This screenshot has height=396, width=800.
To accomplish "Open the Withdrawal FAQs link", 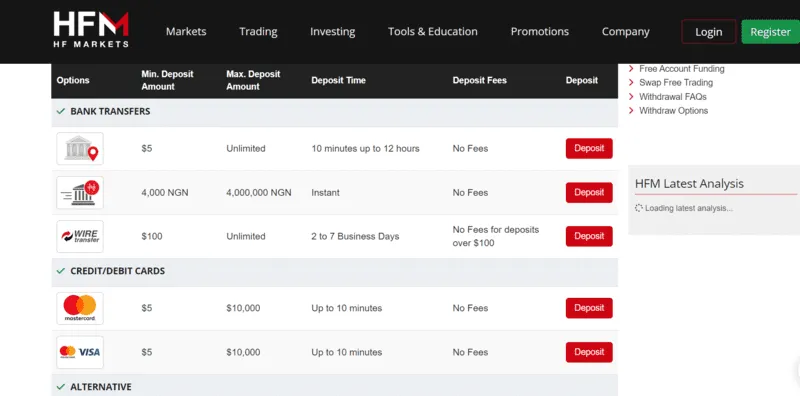I will point(673,96).
